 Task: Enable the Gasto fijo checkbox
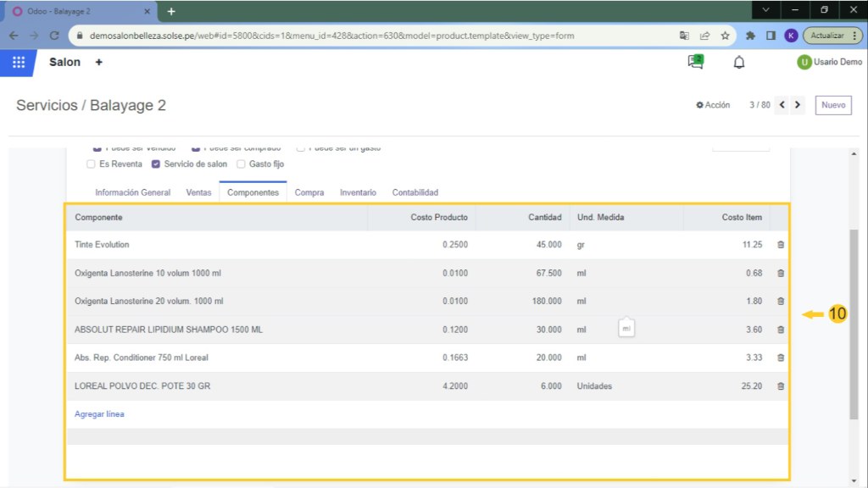241,164
